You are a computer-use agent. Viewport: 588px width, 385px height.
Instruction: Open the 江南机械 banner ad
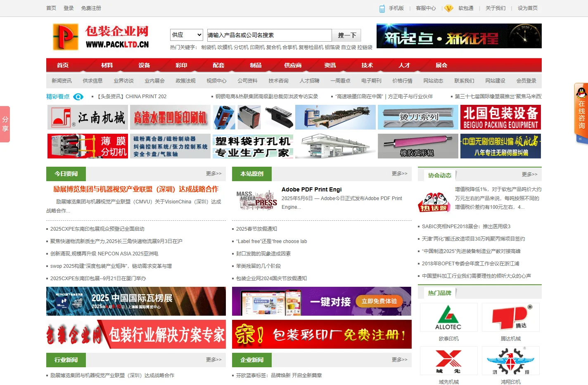(88, 117)
